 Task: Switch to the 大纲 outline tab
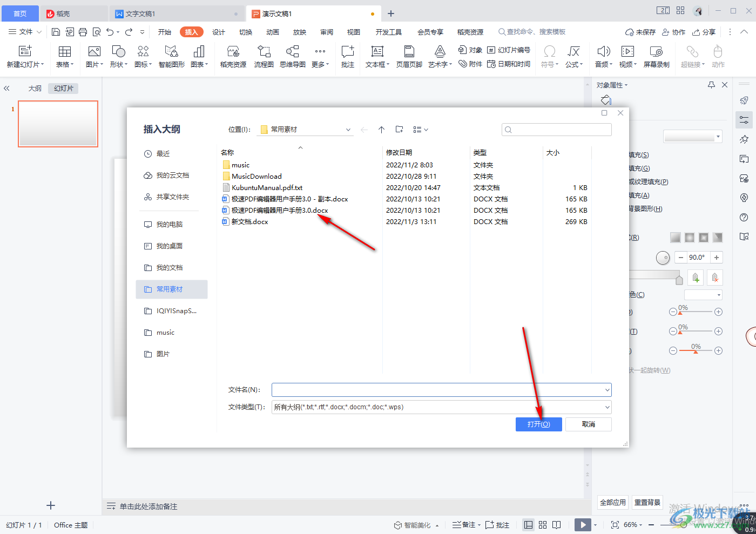[x=35, y=88]
